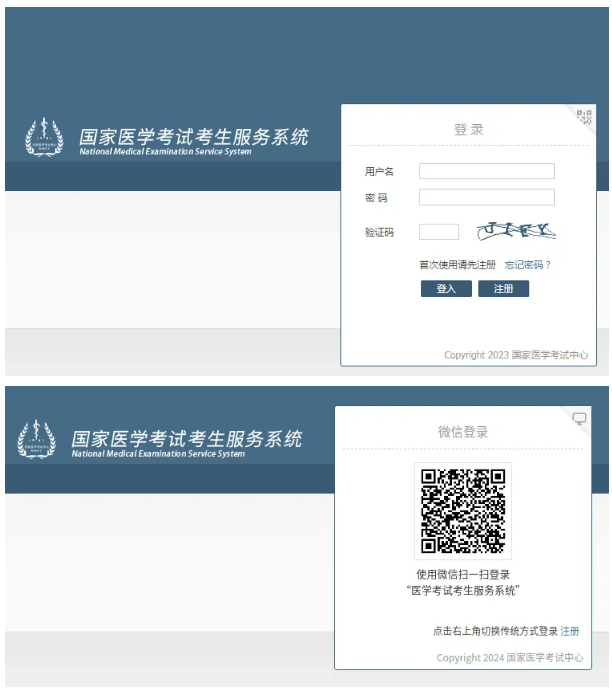612x690 pixels.
Task: Click 国家医学考试考生服务系统 title in lower banner
Action: point(186,438)
